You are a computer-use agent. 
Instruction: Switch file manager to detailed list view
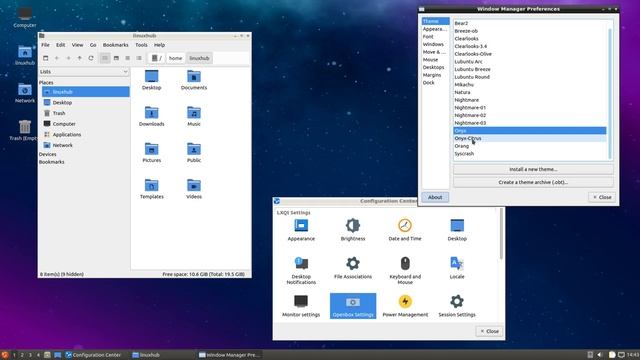(x=139, y=58)
